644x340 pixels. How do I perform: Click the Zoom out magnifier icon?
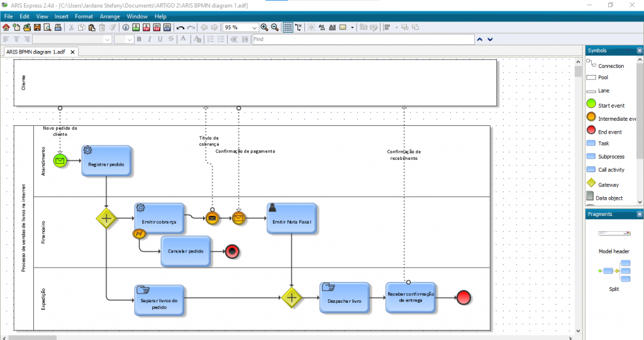(x=275, y=28)
